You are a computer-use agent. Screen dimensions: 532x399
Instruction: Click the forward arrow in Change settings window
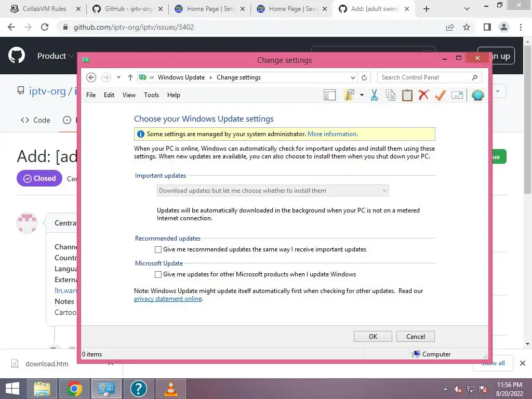106,77
